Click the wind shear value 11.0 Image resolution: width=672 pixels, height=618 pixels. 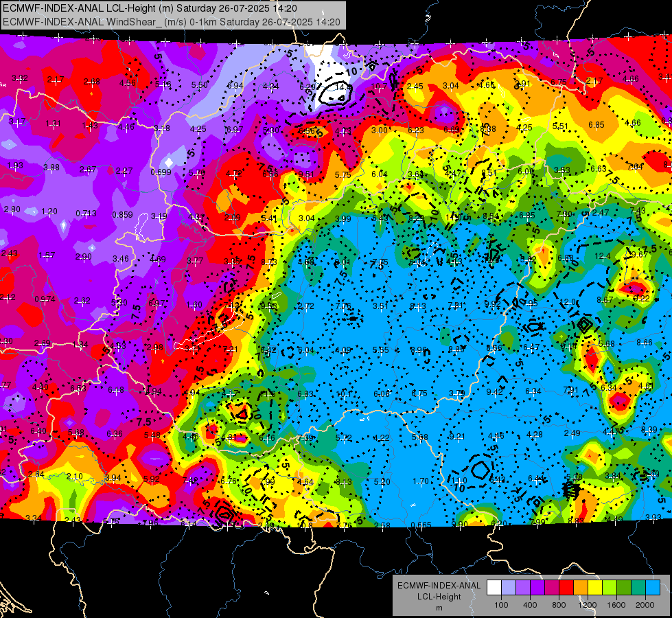tap(459, 481)
